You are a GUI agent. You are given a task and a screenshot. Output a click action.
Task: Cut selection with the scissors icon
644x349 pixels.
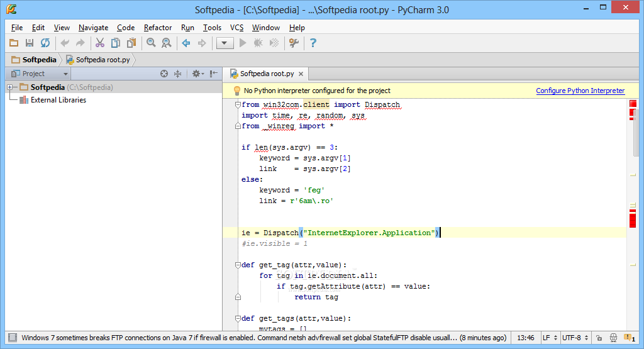(100, 43)
